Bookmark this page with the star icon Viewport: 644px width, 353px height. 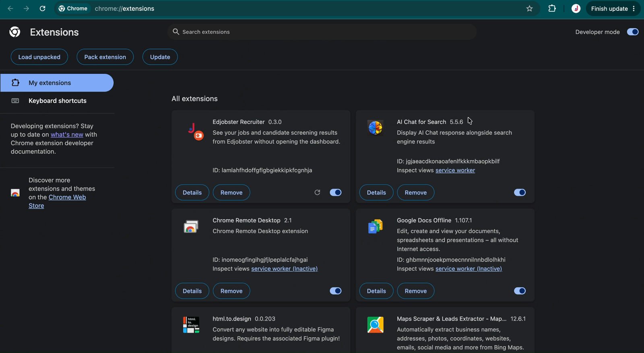pos(530,8)
